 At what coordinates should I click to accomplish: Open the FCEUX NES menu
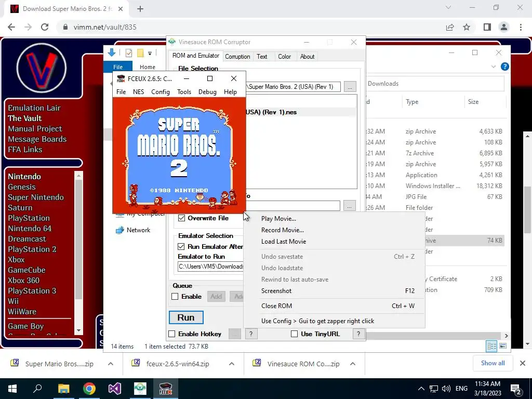click(138, 92)
